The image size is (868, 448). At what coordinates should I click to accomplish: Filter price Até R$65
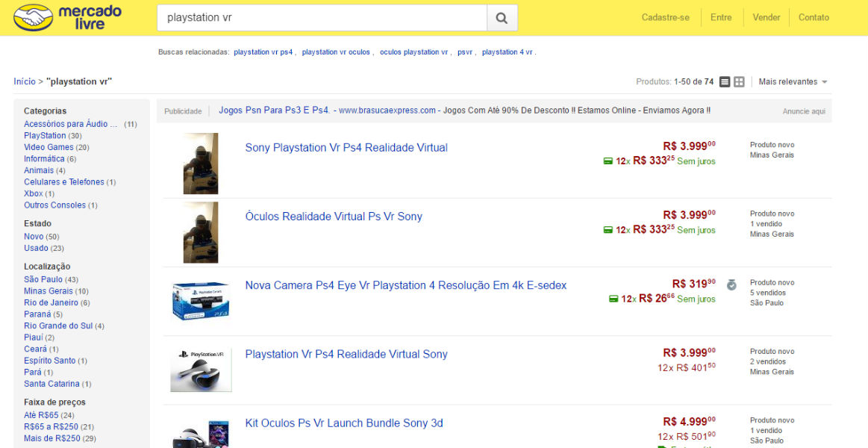click(x=41, y=415)
